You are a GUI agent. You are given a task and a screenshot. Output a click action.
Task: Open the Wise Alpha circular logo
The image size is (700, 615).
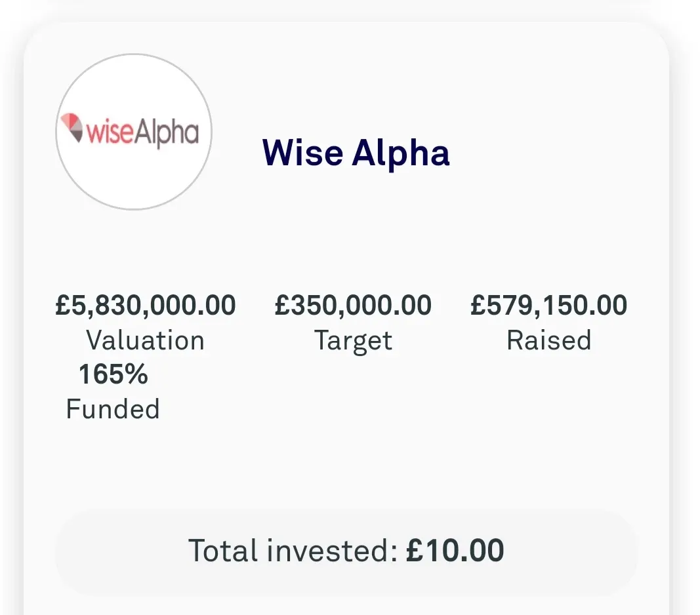tap(133, 132)
